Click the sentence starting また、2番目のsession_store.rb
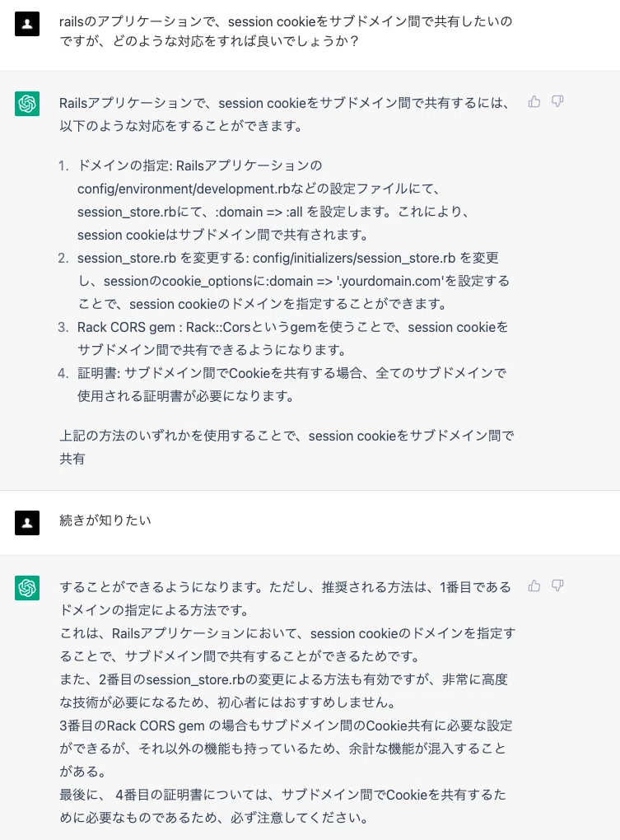620x840 pixels. pos(284,691)
